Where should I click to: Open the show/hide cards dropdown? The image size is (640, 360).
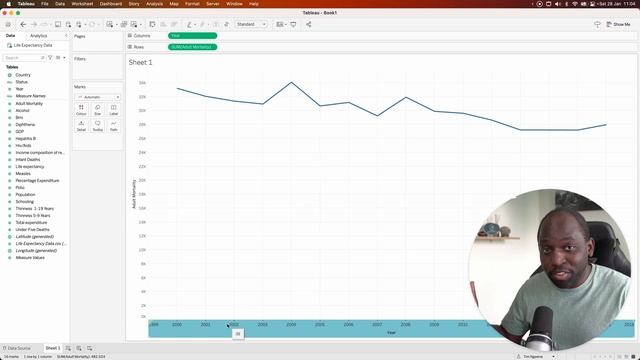coord(281,24)
